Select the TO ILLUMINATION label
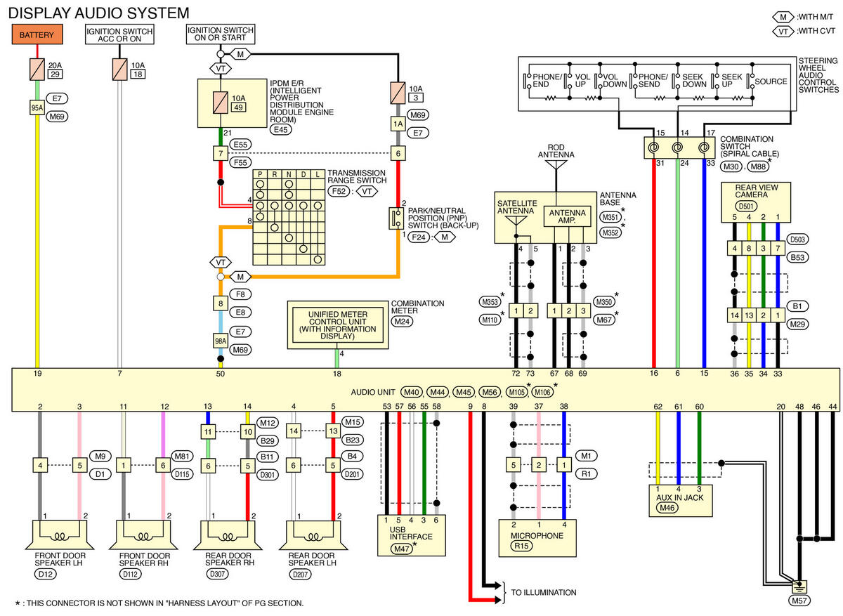Screen dimensions: 843x616 pyautogui.click(x=544, y=592)
